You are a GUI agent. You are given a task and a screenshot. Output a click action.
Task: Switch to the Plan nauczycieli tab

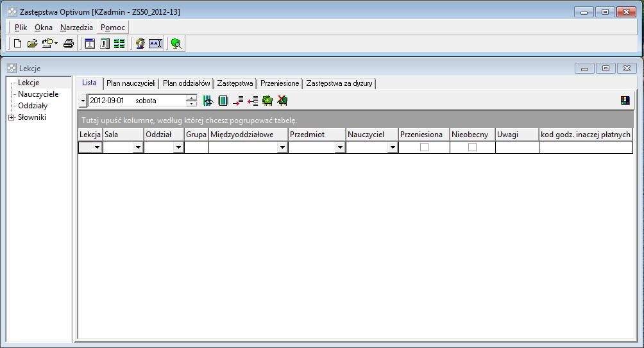click(x=131, y=83)
